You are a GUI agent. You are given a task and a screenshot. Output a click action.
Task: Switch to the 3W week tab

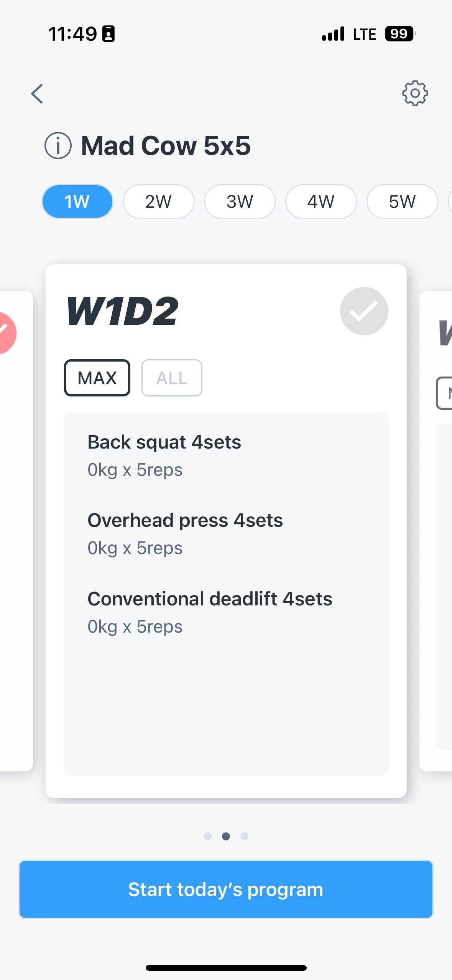pos(240,202)
